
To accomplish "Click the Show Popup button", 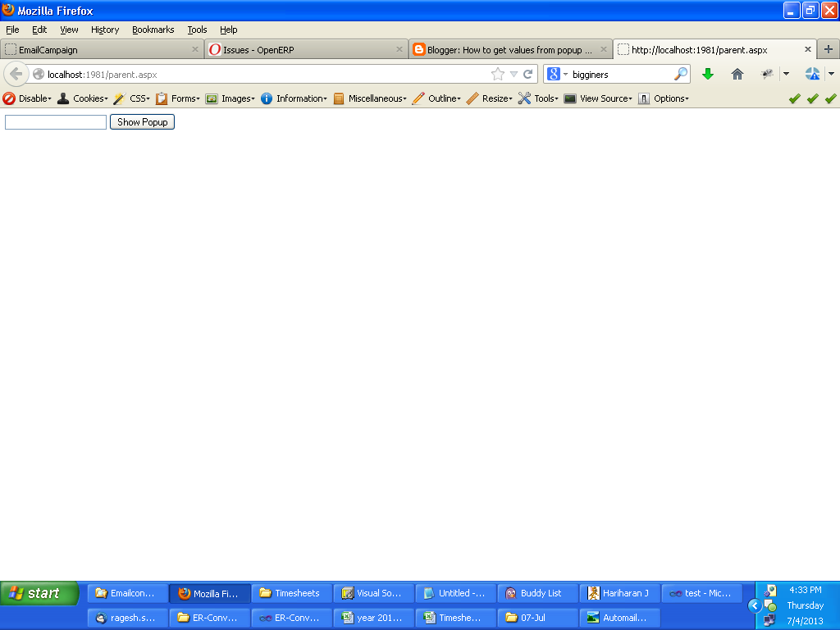I will (x=141, y=121).
